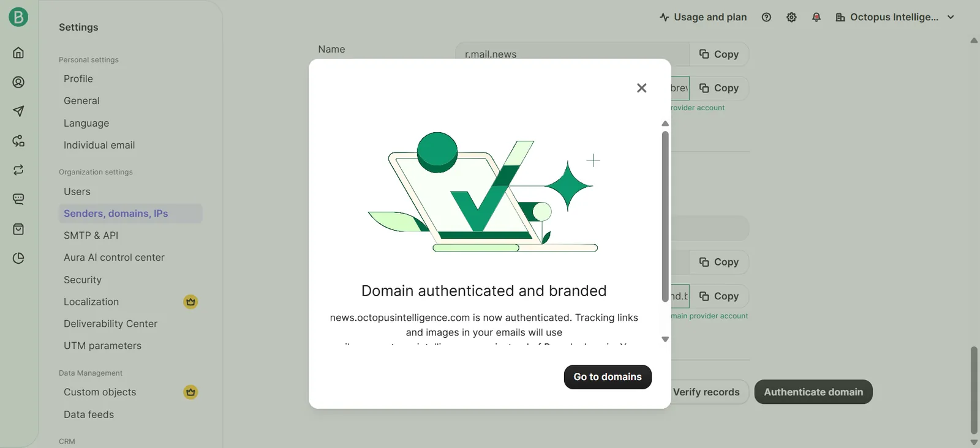Copy the r.mail.news name value
The height and width of the screenshot is (448, 980).
coord(719,54)
